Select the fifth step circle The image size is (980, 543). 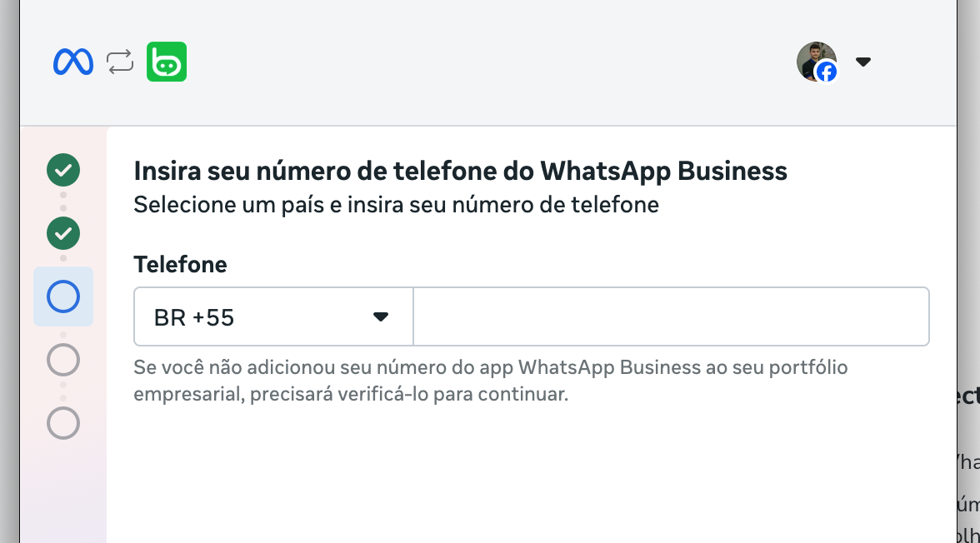click(x=63, y=423)
